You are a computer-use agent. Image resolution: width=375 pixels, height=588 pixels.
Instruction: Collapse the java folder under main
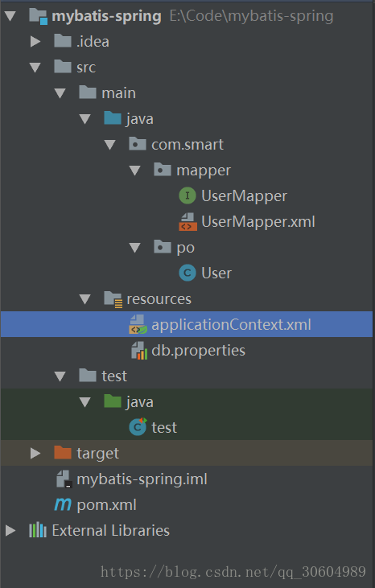click(x=85, y=119)
